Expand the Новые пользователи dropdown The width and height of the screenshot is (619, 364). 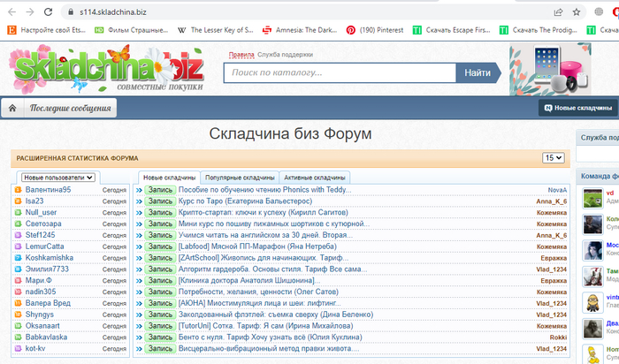coord(58,178)
